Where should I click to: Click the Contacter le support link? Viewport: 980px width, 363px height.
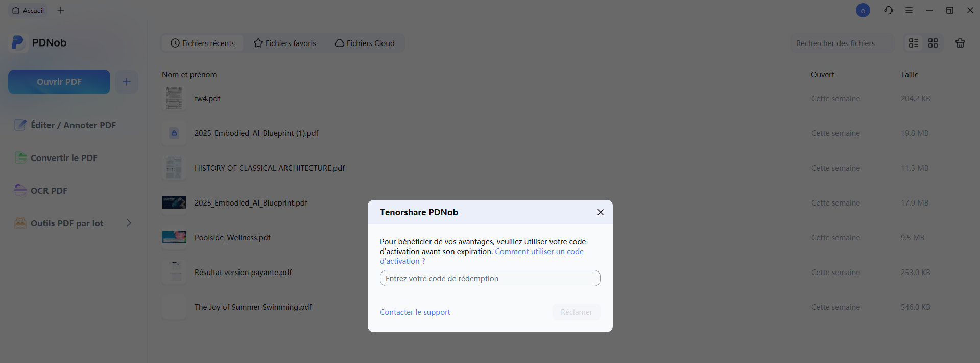pyautogui.click(x=415, y=312)
